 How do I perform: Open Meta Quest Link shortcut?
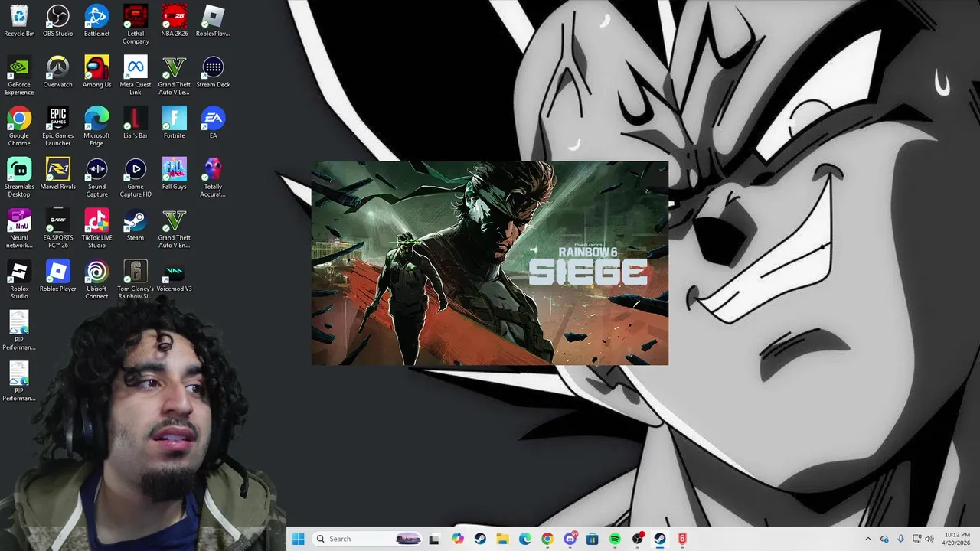click(x=136, y=75)
